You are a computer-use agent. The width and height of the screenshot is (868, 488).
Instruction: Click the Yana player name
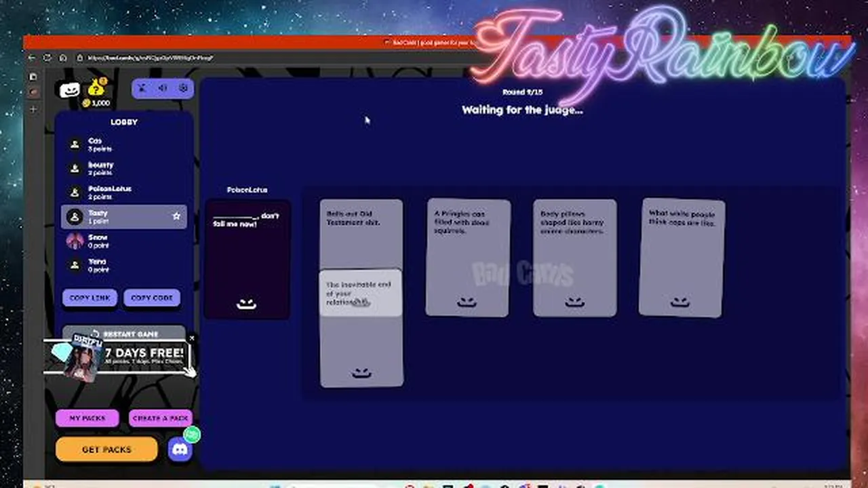97,261
